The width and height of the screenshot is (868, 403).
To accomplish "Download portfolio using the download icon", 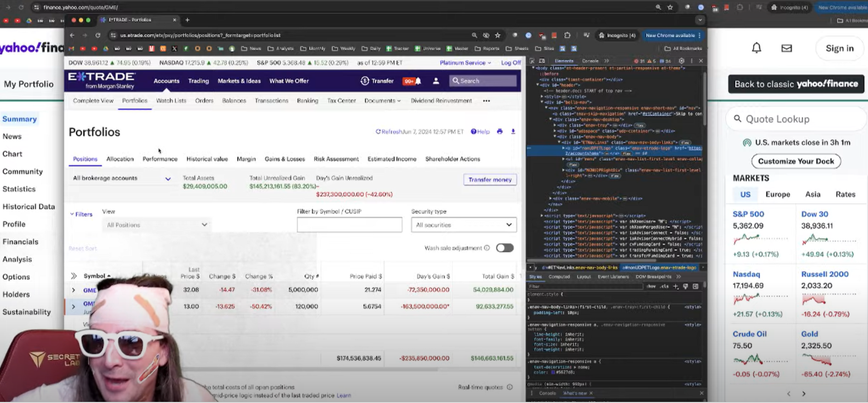I will pos(513,132).
